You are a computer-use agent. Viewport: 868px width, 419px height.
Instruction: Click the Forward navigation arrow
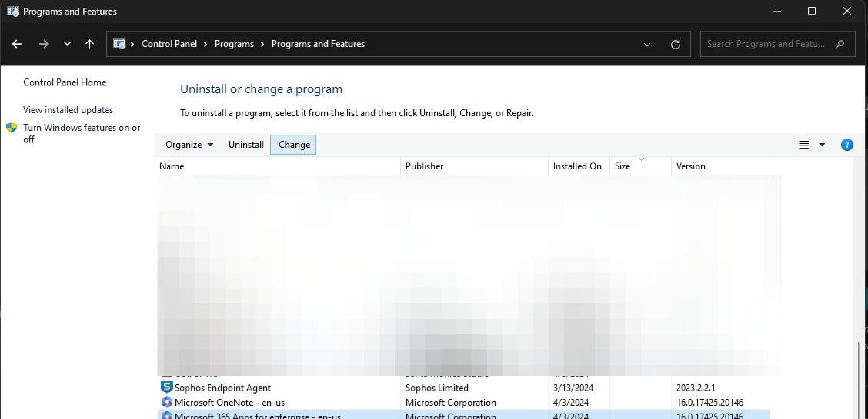point(44,44)
